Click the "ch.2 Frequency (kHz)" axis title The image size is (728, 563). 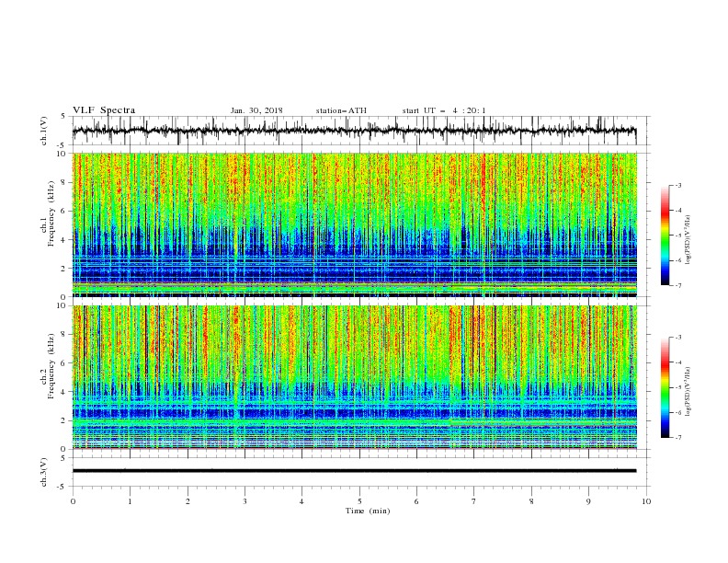pyautogui.click(x=47, y=366)
